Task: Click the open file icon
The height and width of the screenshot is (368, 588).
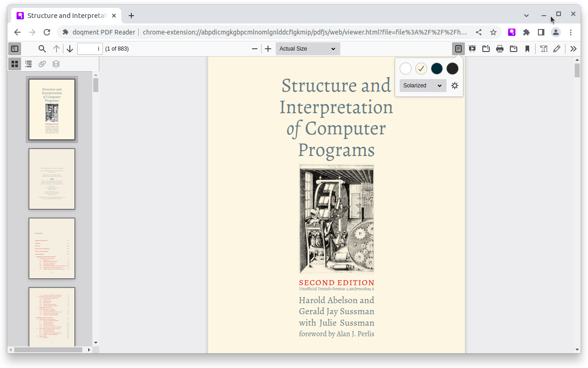Action: (x=486, y=49)
